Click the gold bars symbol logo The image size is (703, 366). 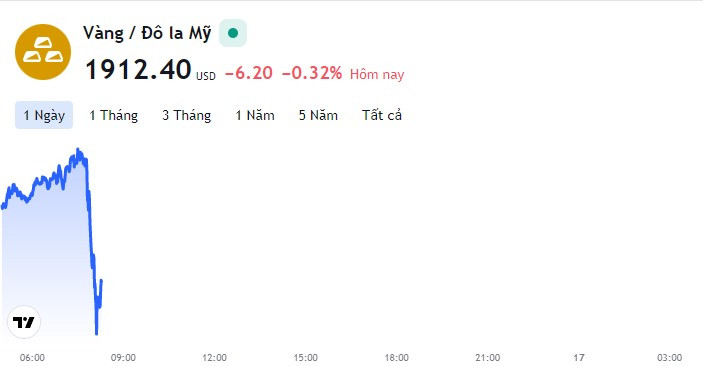43,52
